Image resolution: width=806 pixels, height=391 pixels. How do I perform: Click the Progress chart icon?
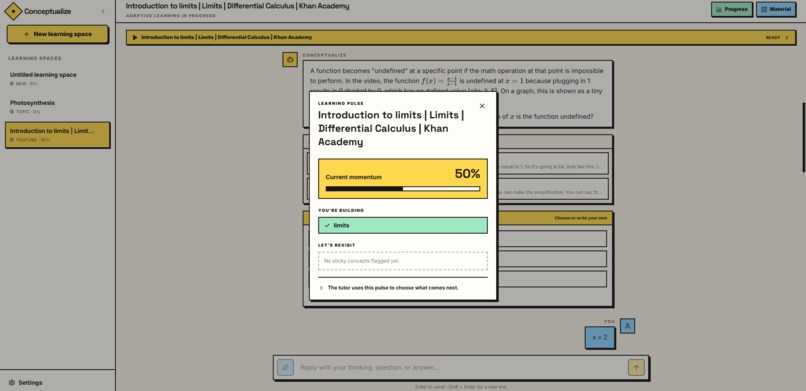point(719,9)
